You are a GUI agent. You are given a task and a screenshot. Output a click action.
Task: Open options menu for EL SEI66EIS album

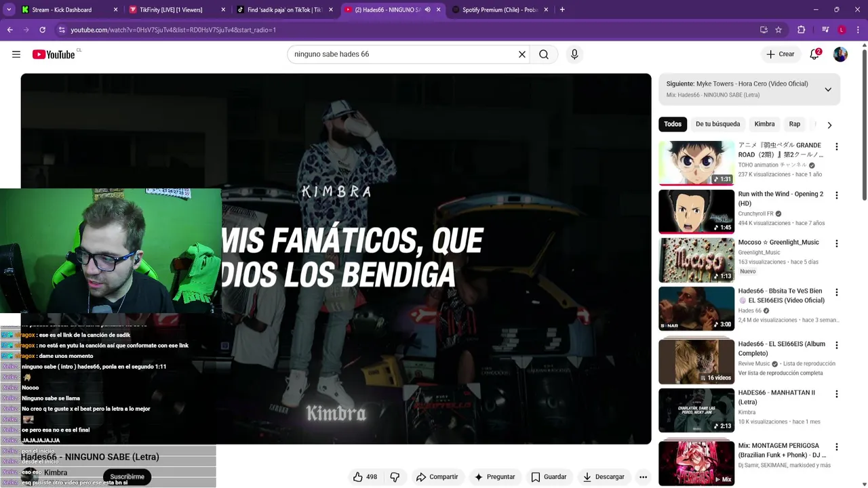836,345
